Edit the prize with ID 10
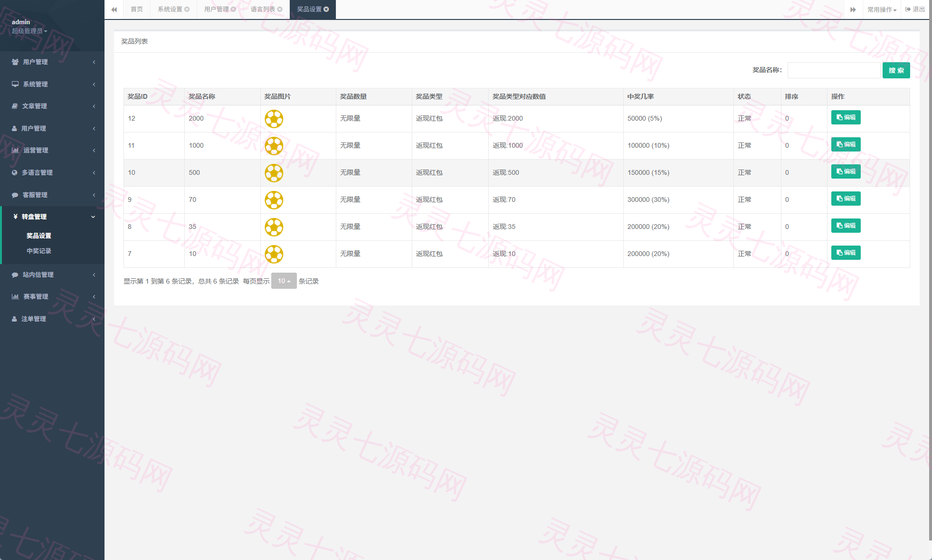 click(846, 171)
